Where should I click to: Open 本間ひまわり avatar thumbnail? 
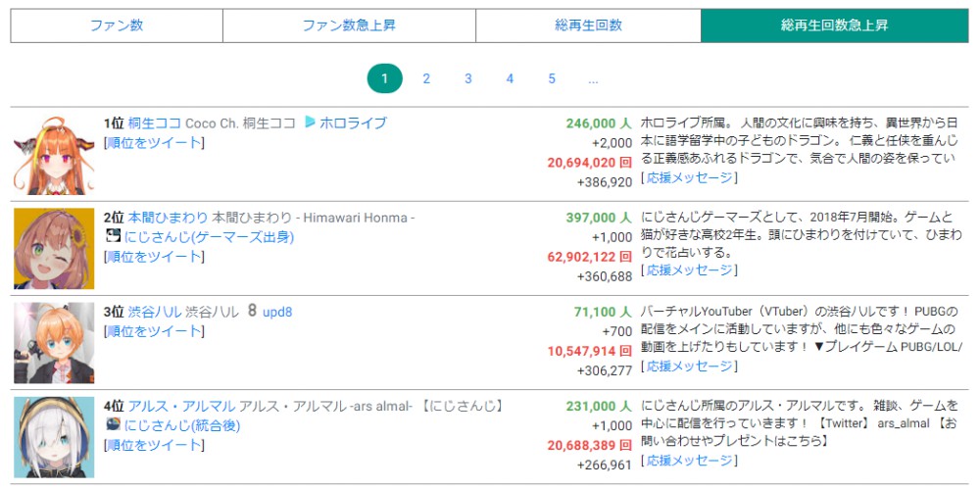coord(54,249)
